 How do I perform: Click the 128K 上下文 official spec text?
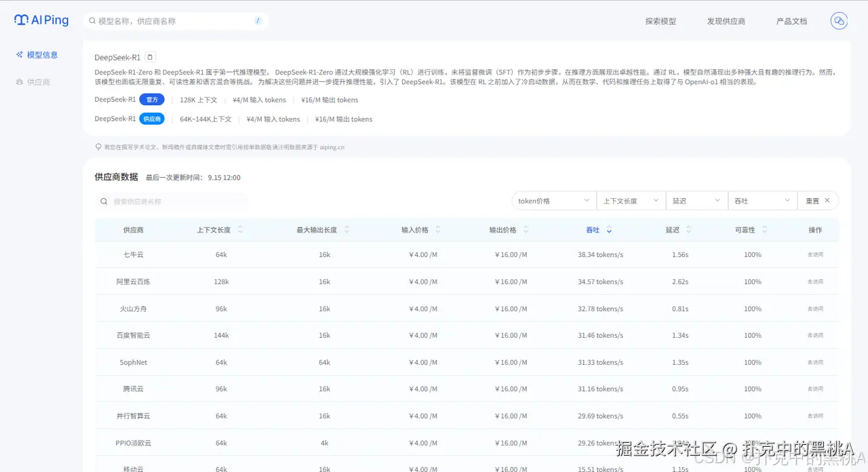point(198,100)
